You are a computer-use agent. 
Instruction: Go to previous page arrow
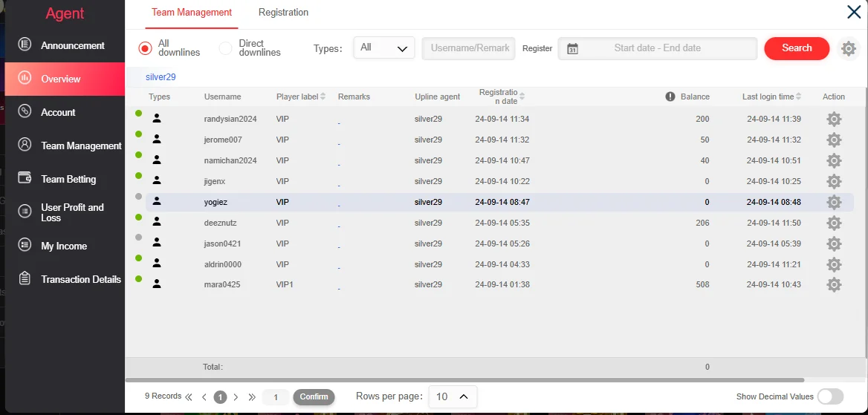click(204, 396)
